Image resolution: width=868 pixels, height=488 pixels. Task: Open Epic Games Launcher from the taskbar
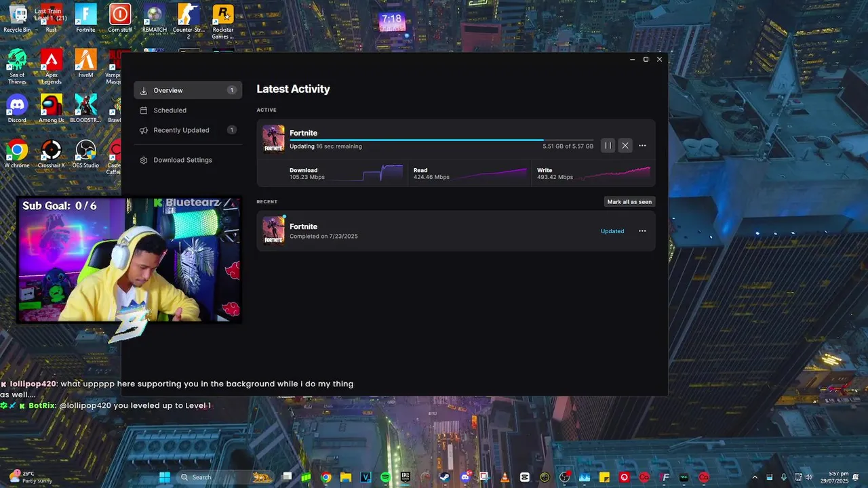(x=406, y=477)
